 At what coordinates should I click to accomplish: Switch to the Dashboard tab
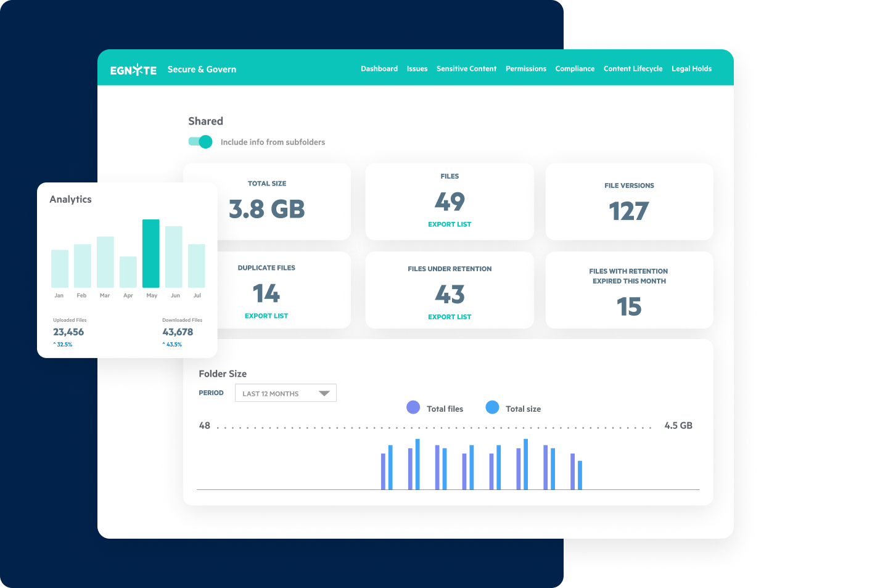click(379, 68)
